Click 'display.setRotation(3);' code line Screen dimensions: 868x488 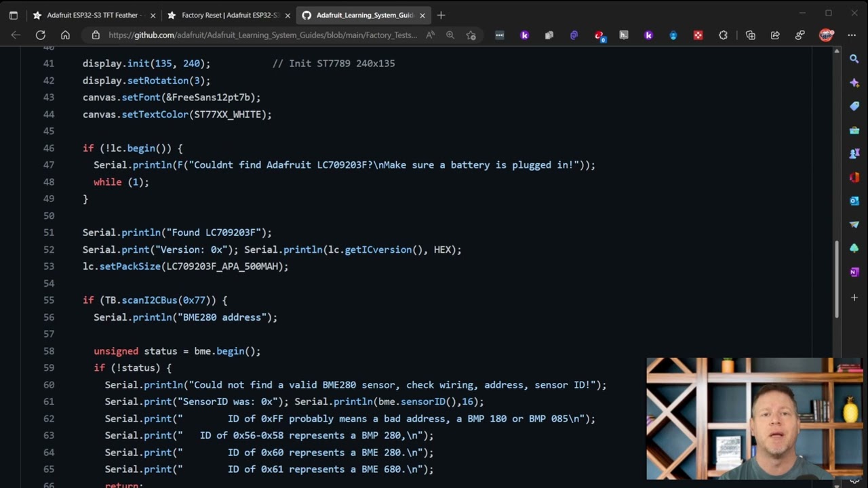point(146,81)
